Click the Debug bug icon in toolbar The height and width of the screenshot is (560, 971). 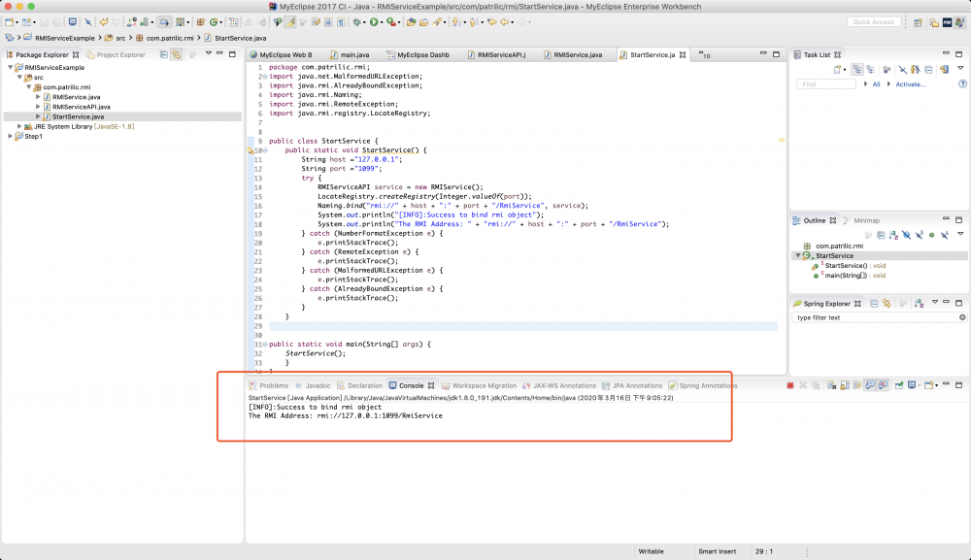click(x=355, y=21)
